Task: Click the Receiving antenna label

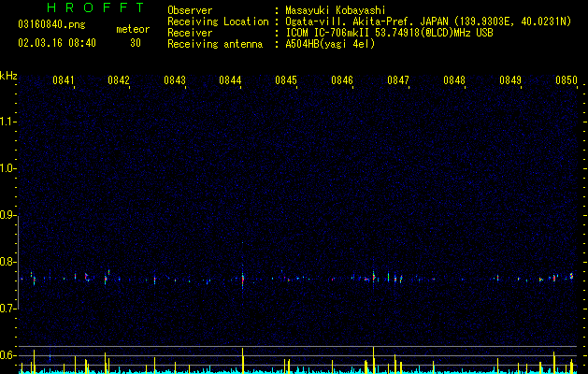Action: 215,44
